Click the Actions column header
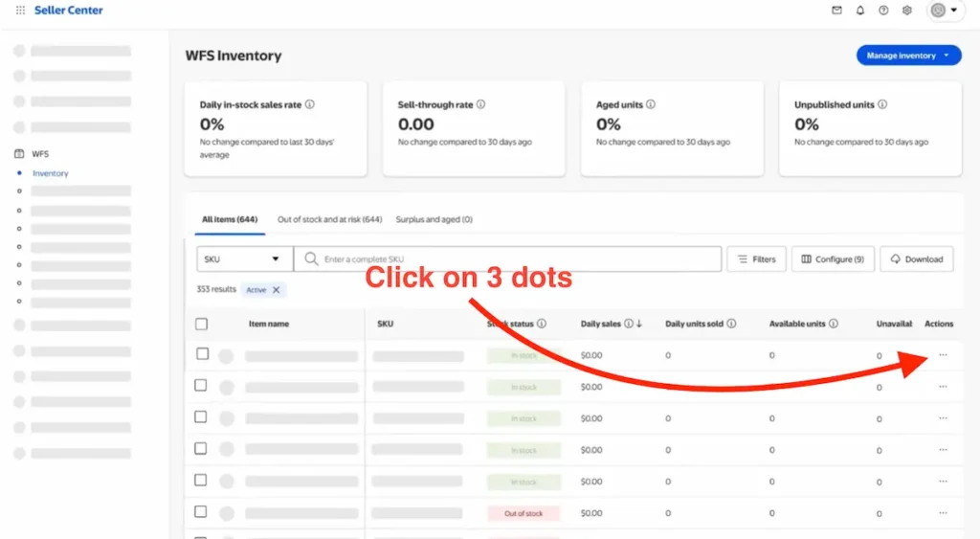The height and width of the screenshot is (539, 980). point(939,324)
